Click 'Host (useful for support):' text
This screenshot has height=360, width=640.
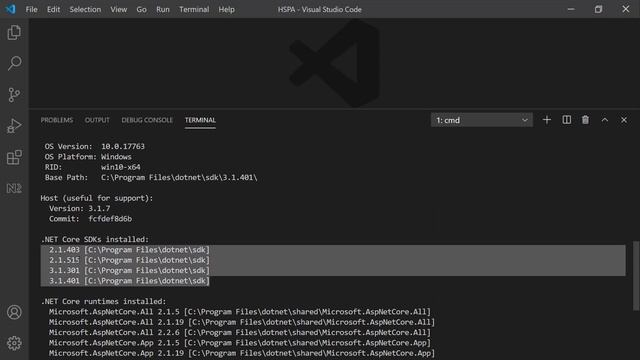coord(97,198)
